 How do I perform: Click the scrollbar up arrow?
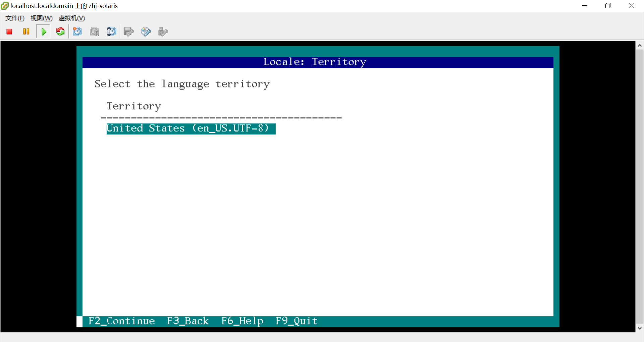pyautogui.click(x=640, y=46)
